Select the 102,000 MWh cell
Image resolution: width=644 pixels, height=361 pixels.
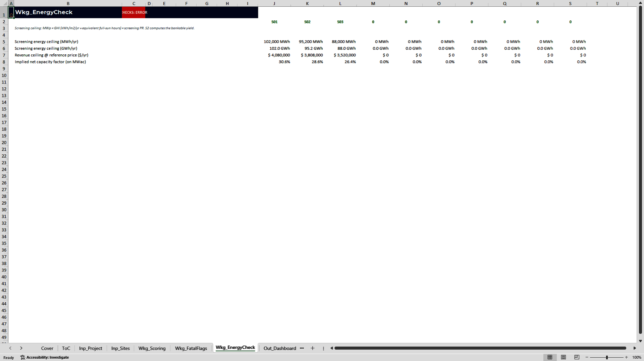(274, 42)
